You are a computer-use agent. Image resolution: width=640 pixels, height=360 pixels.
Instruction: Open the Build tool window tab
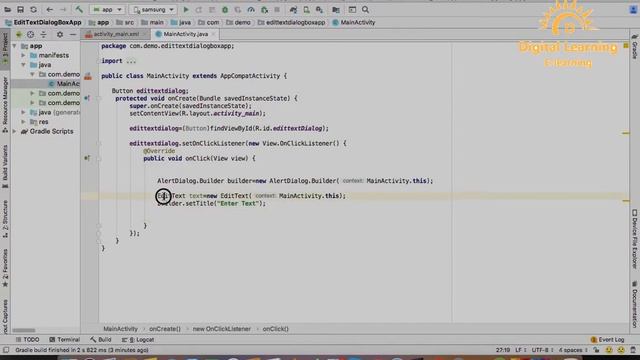coord(101,340)
